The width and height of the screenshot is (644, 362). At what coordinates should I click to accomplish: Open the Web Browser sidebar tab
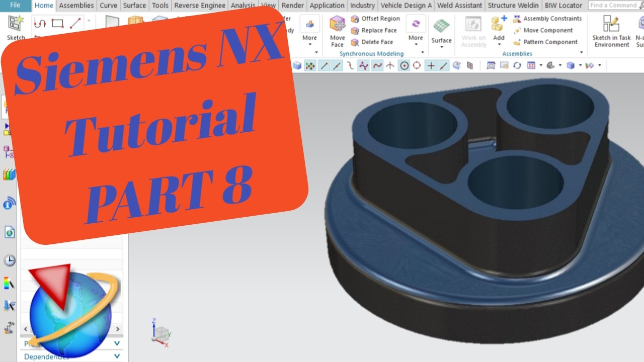pyautogui.click(x=9, y=232)
